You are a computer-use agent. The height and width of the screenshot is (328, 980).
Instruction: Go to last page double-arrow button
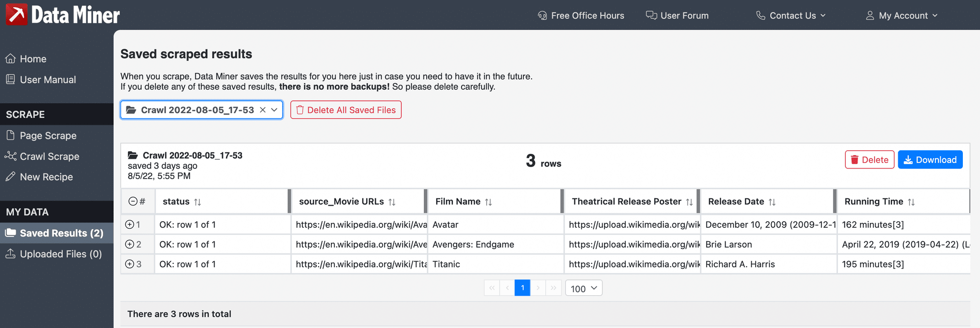click(x=553, y=288)
